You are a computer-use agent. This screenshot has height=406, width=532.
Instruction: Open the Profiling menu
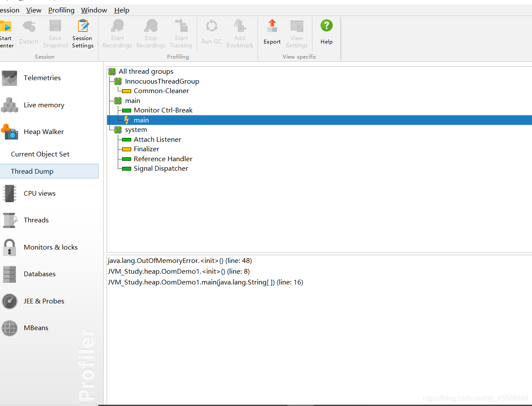pyautogui.click(x=61, y=10)
